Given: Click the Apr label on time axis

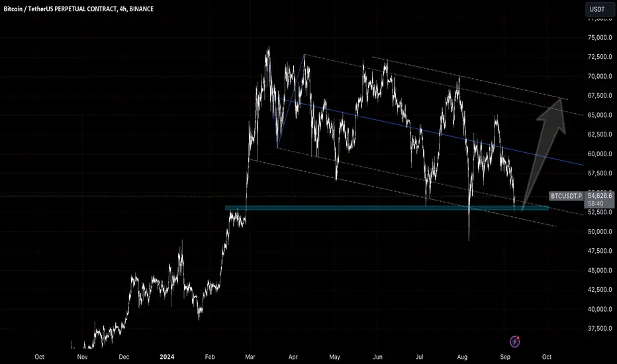Looking at the screenshot, I should tap(293, 357).
